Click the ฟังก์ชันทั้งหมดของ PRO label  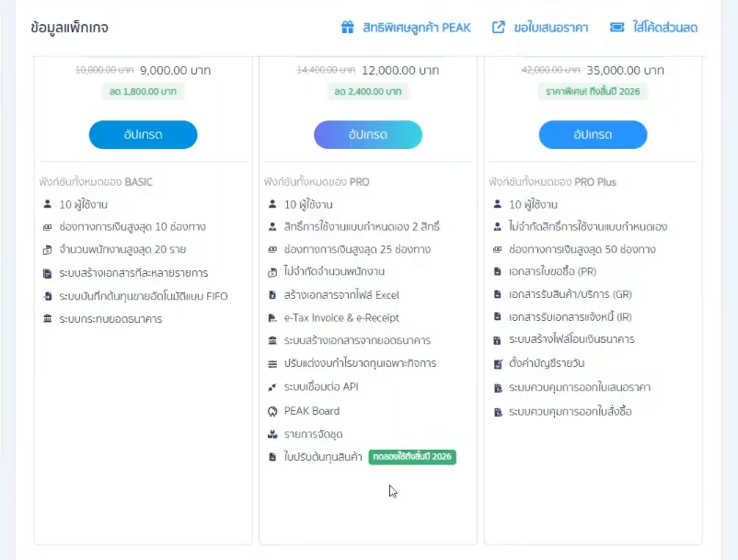(317, 182)
